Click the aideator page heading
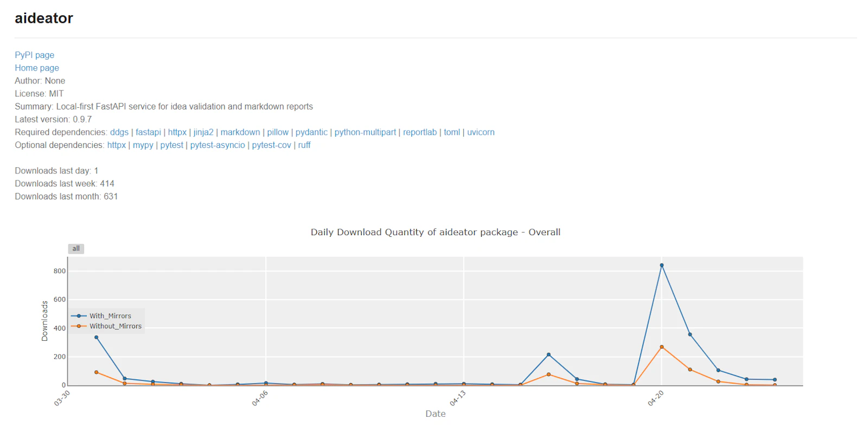 [44, 18]
